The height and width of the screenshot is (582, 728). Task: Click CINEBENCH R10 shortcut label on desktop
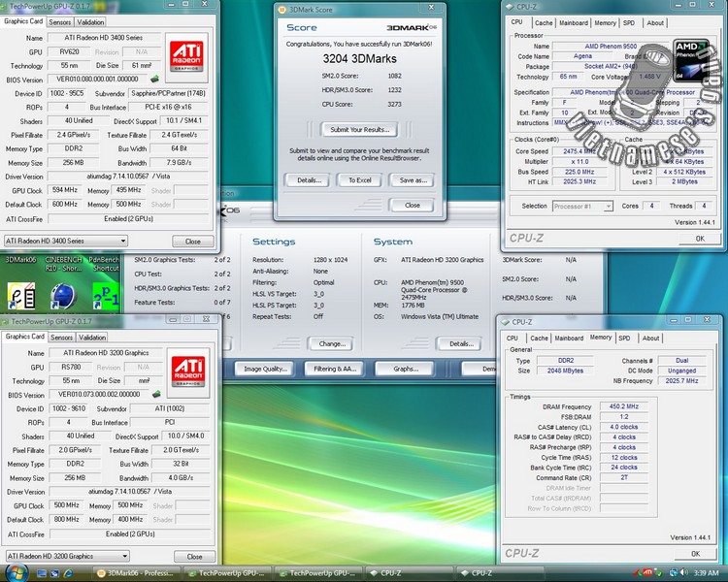[x=64, y=264]
